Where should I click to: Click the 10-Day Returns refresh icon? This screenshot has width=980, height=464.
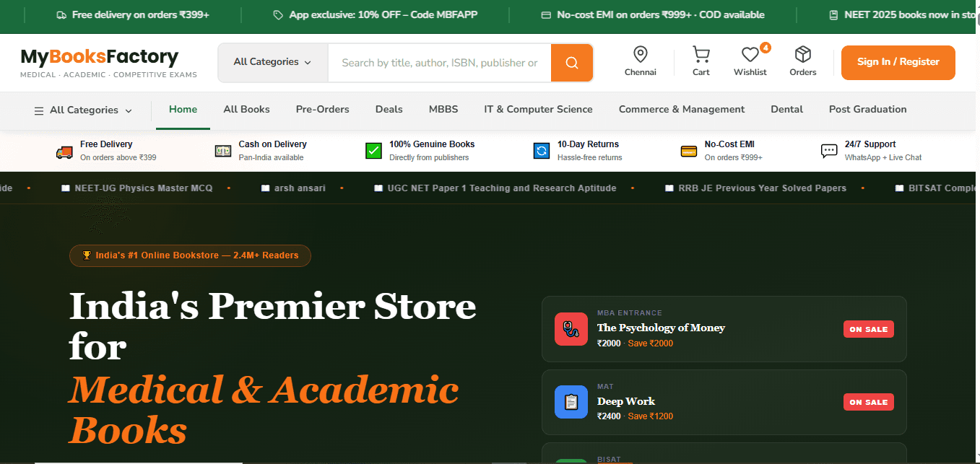tap(541, 151)
